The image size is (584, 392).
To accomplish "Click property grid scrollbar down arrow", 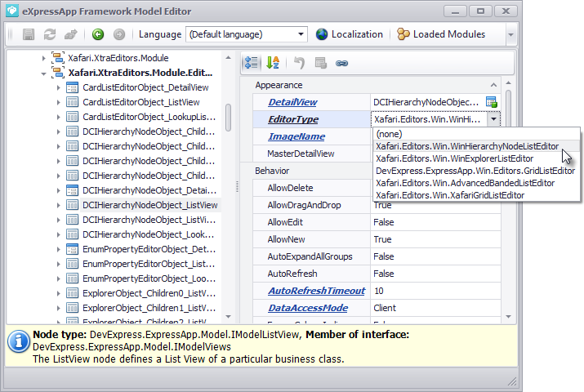I will (509, 317).
